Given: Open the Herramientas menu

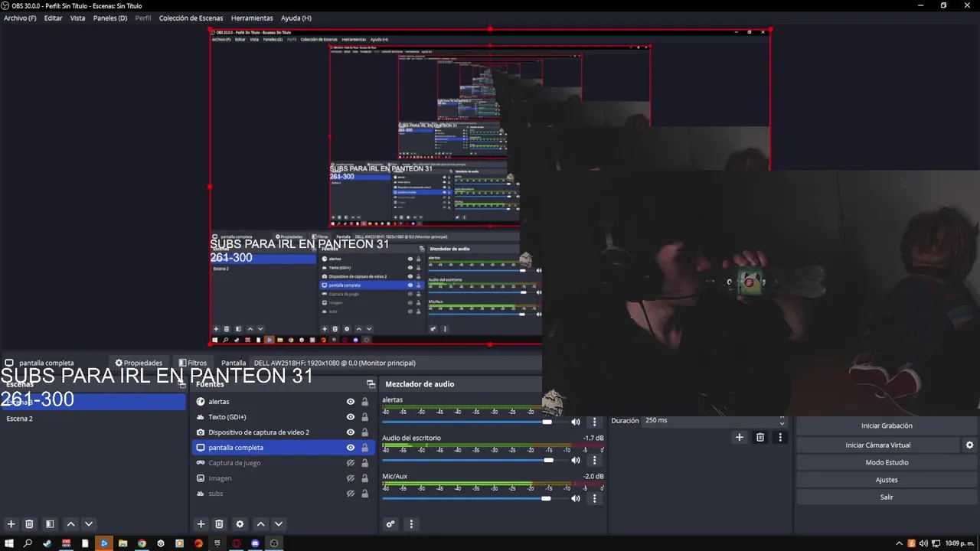Looking at the screenshot, I should pos(252,18).
